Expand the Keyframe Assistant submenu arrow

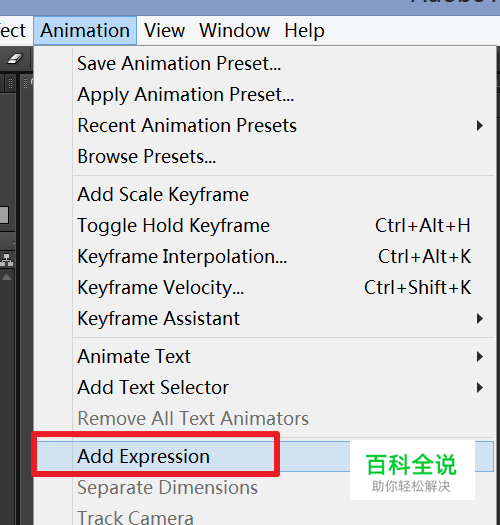pos(480,318)
